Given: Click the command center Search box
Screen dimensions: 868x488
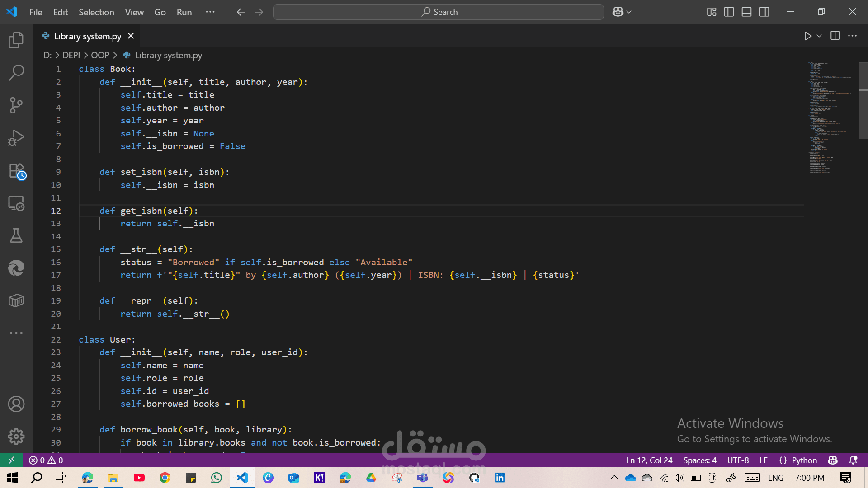Looking at the screenshot, I should click(438, 12).
